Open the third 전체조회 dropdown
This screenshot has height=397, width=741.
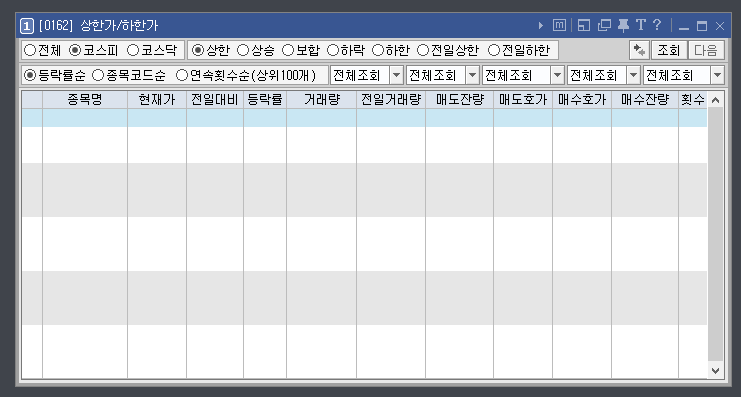pos(558,75)
